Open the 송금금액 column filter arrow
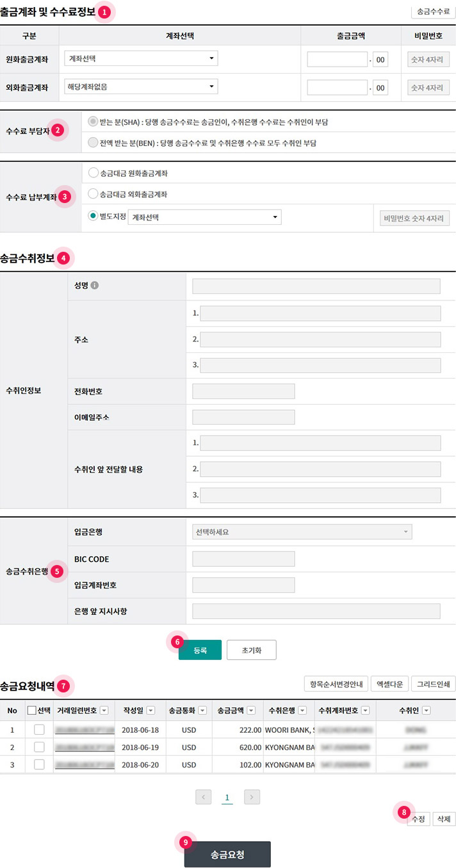Screen dimensions: 456x868 (x=251, y=710)
